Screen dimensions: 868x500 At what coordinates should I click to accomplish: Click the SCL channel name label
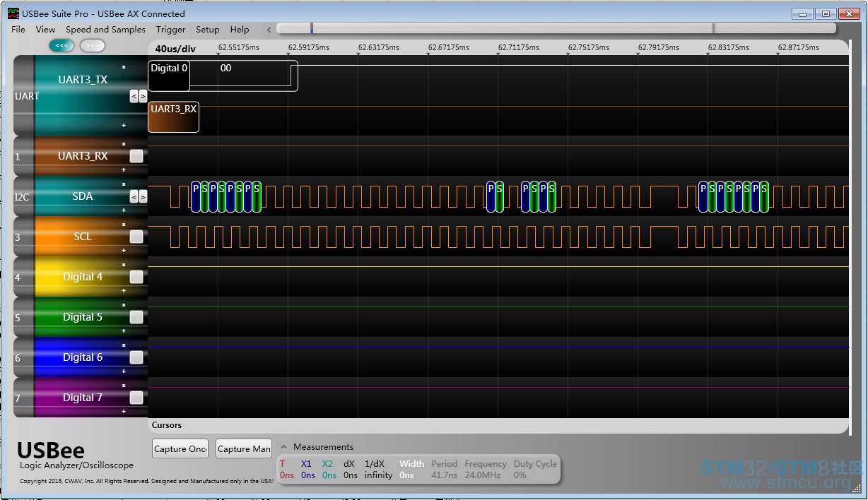(x=83, y=237)
